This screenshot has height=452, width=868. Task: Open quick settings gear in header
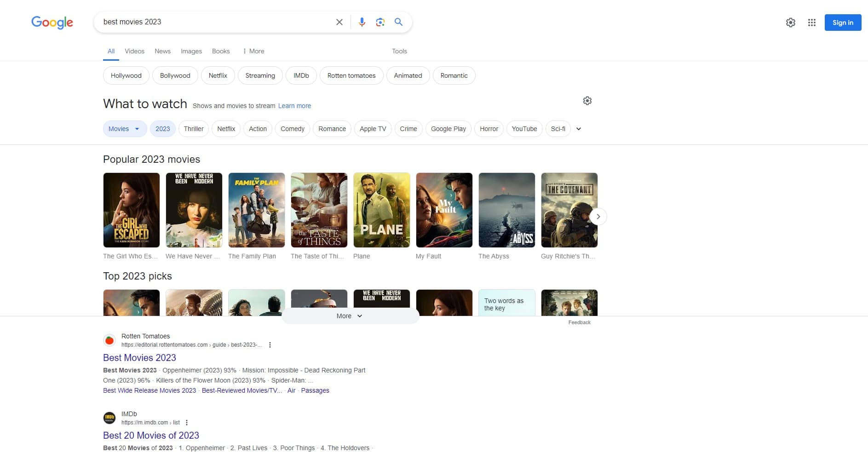click(791, 23)
